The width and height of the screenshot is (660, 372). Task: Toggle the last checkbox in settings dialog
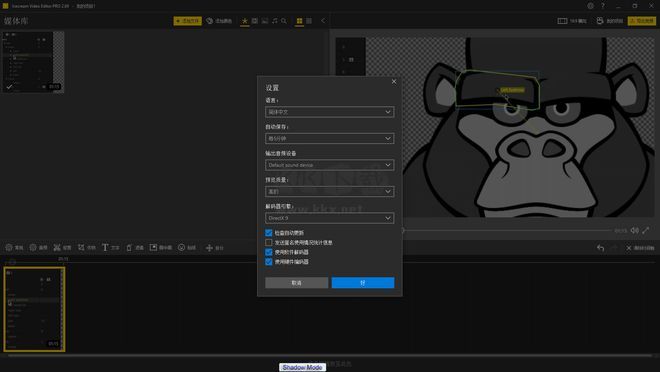tap(269, 262)
